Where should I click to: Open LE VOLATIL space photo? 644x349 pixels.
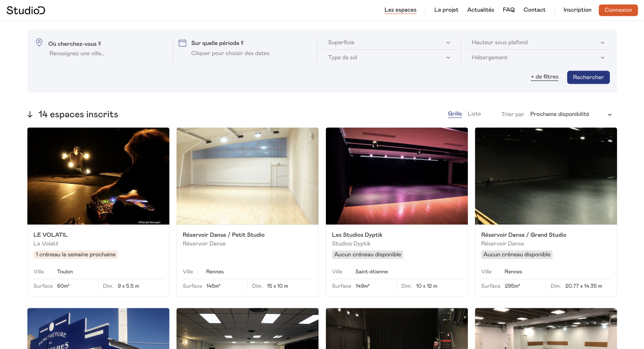(x=98, y=176)
